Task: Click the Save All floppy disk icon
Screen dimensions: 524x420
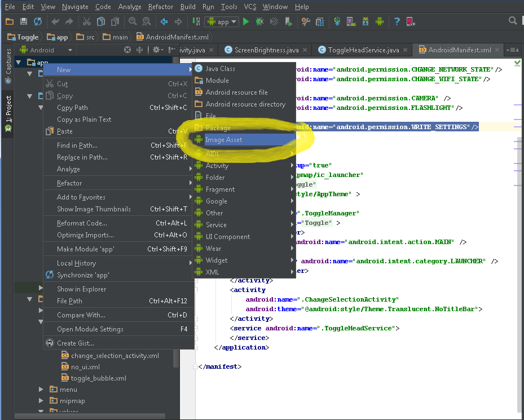Action: click(x=24, y=21)
